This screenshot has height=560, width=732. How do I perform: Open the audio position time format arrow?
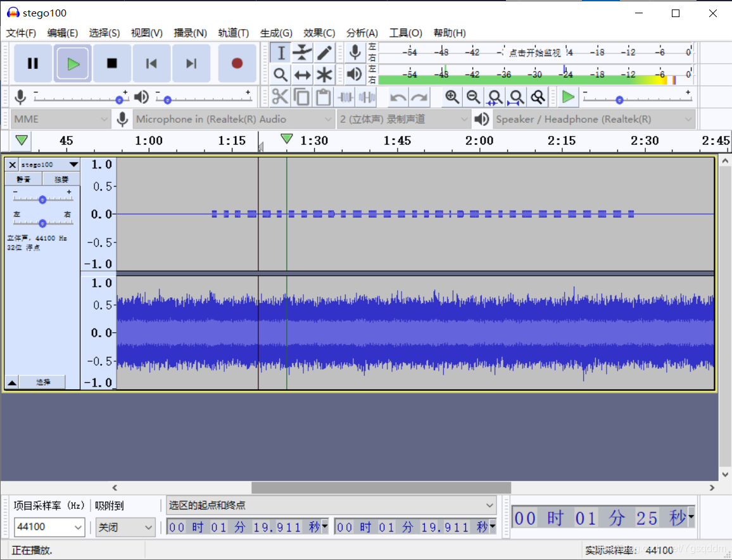click(691, 516)
